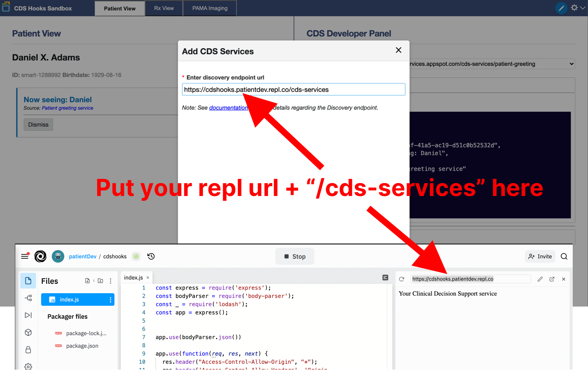588x392 pixels.
Task: Click the Packager files heading
Action: click(67, 316)
